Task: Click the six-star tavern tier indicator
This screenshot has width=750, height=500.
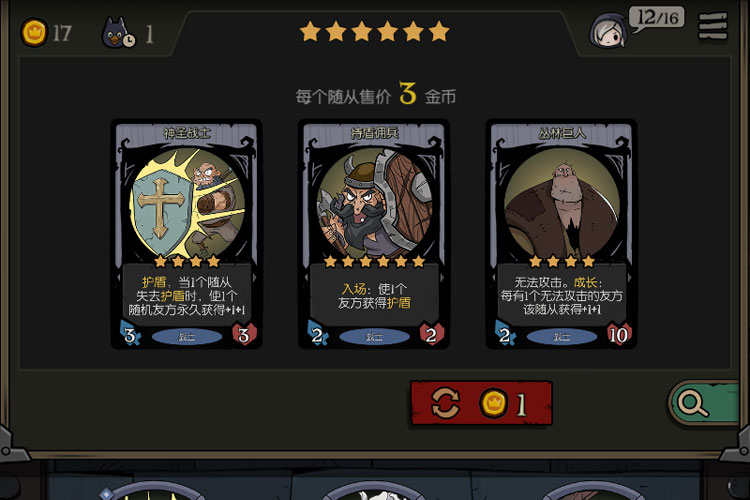Action: pyautogui.click(x=375, y=32)
